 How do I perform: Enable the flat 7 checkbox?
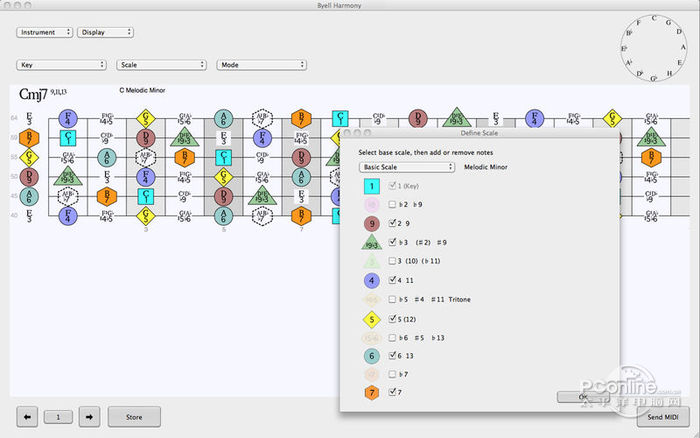(392, 374)
